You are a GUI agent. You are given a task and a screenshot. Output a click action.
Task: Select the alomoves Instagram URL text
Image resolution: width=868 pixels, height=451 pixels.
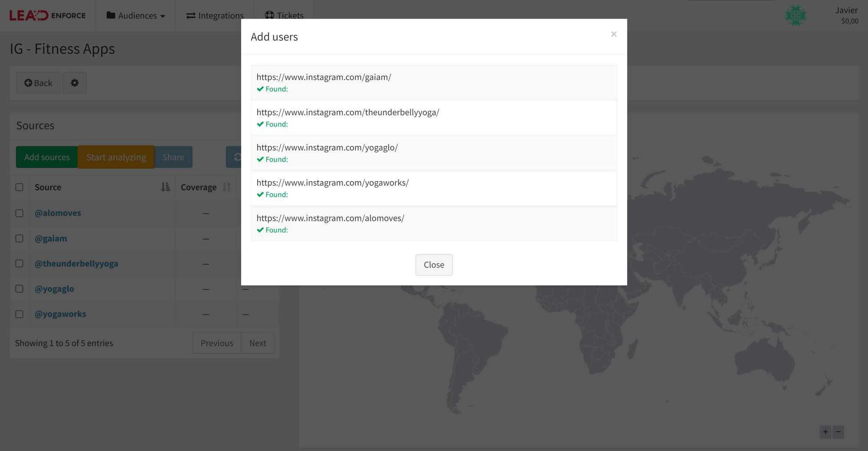tap(330, 218)
